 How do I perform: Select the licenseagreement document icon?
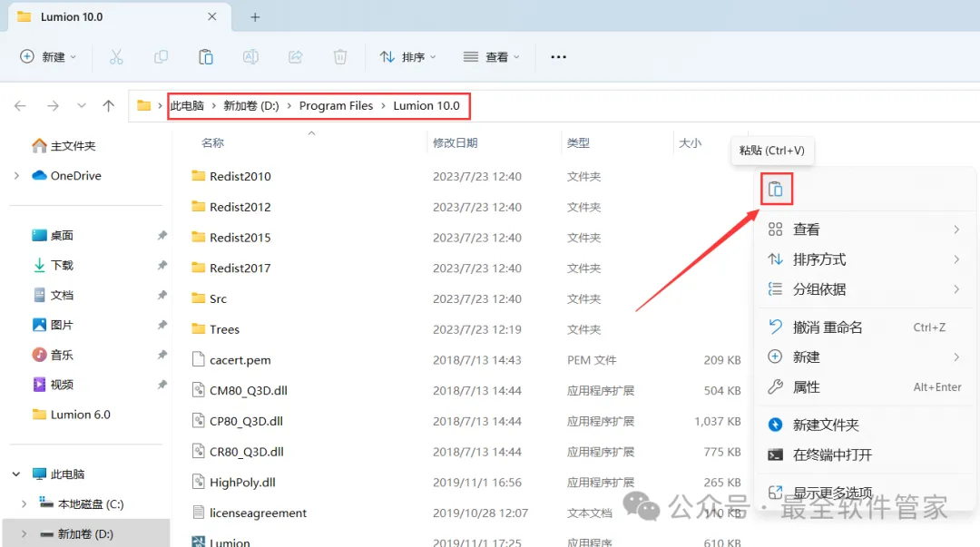[198, 513]
